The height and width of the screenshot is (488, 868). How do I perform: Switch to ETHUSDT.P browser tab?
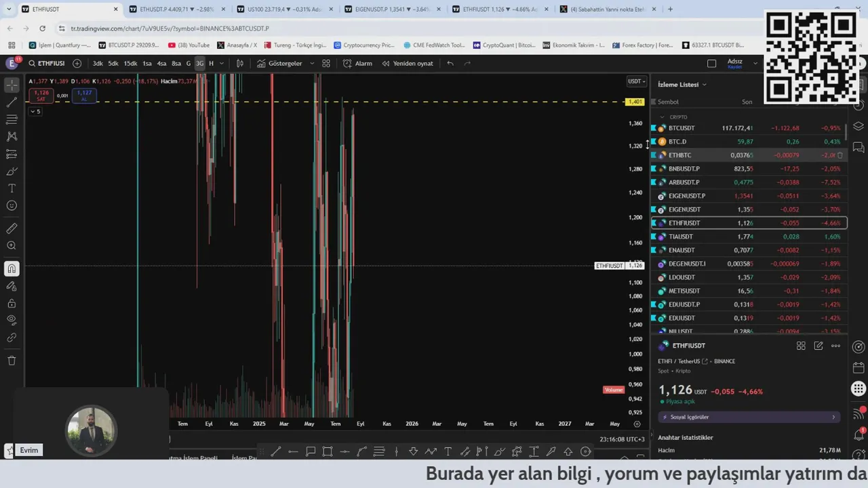[176, 9]
